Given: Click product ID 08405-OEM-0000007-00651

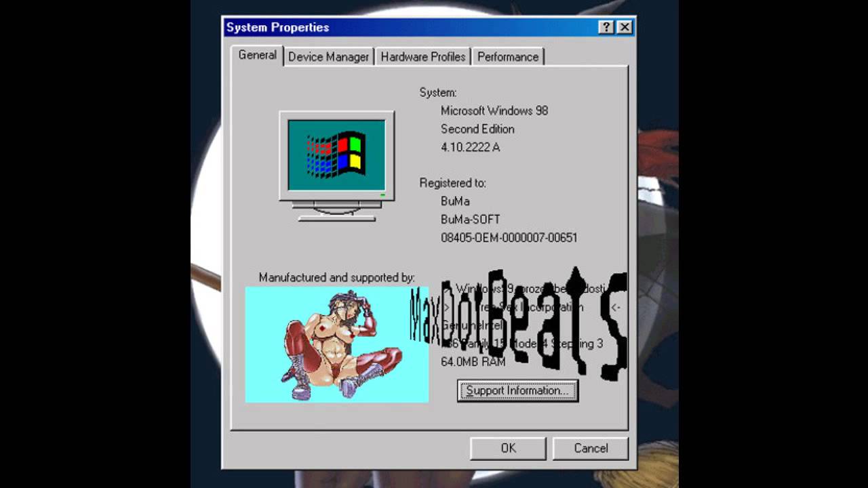Looking at the screenshot, I should pyautogui.click(x=509, y=238).
